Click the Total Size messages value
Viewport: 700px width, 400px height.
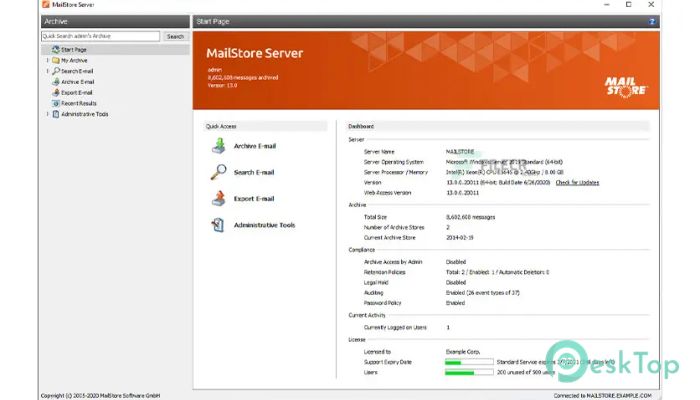(471, 217)
